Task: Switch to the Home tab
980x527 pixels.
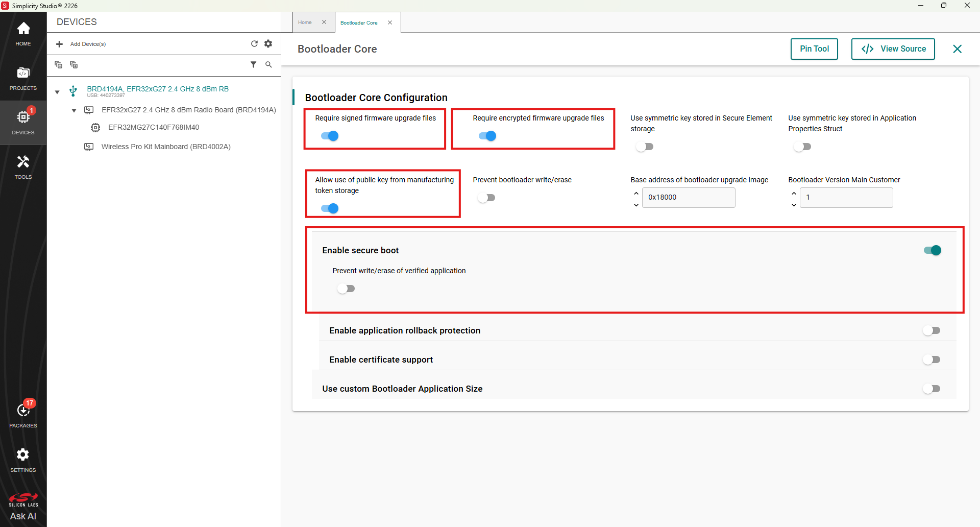Action: tap(305, 22)
